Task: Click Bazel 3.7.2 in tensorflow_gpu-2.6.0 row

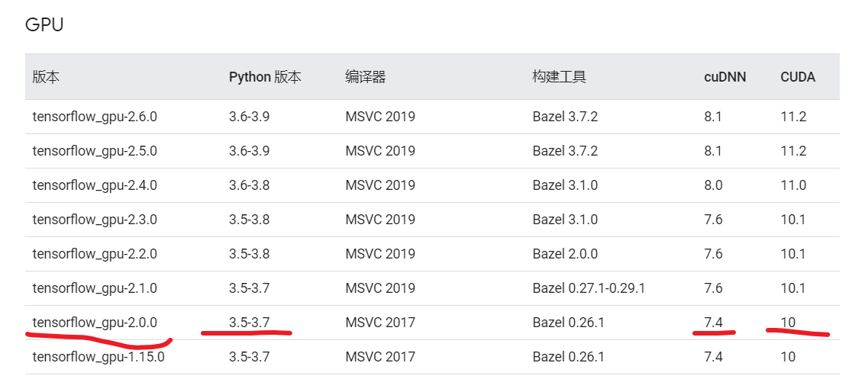Action: coord(565,117)
